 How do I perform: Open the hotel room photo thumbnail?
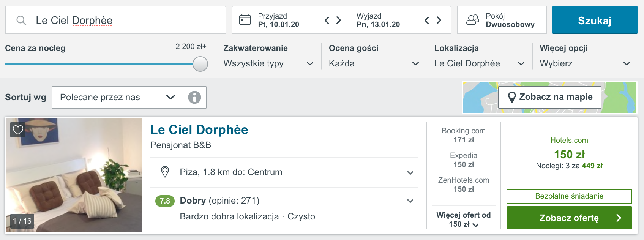click(74, 175)
